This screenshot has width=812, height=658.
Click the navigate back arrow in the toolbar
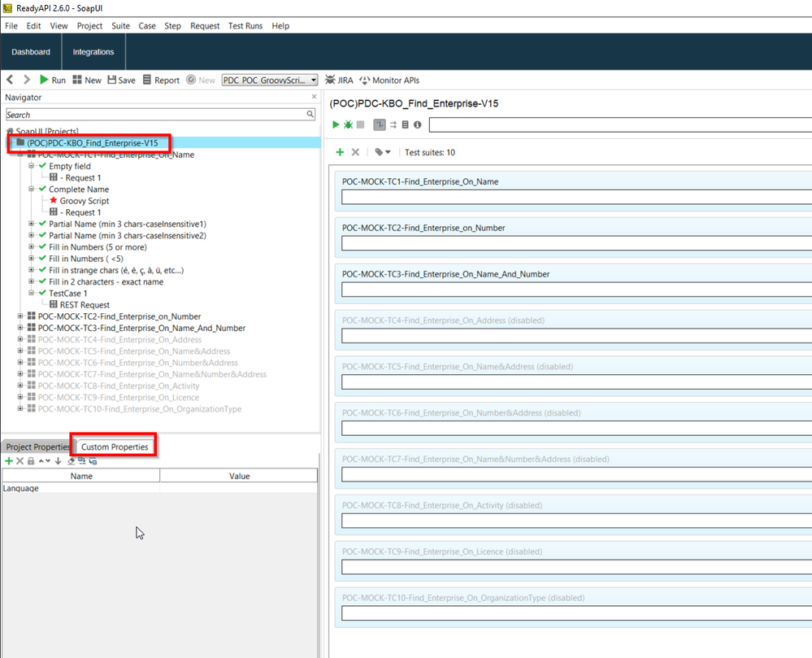pos(11,80)
